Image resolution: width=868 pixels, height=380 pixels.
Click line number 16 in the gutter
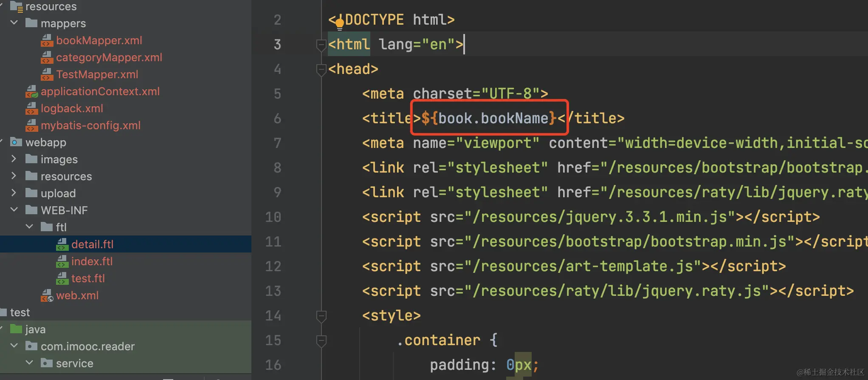tap(273, 365)
